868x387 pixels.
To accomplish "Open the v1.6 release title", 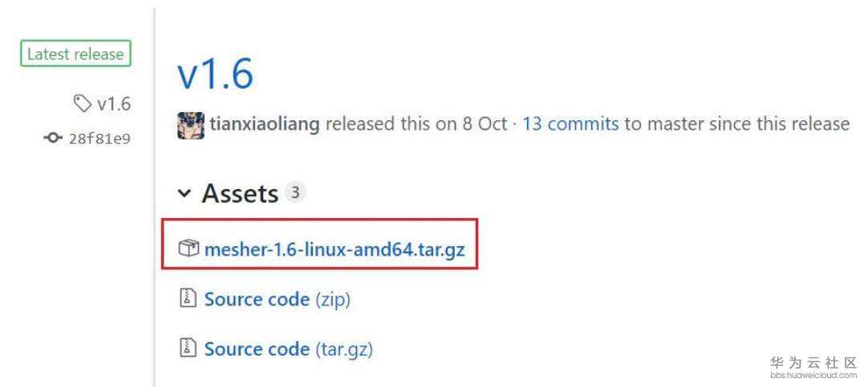I will [215, 75].
